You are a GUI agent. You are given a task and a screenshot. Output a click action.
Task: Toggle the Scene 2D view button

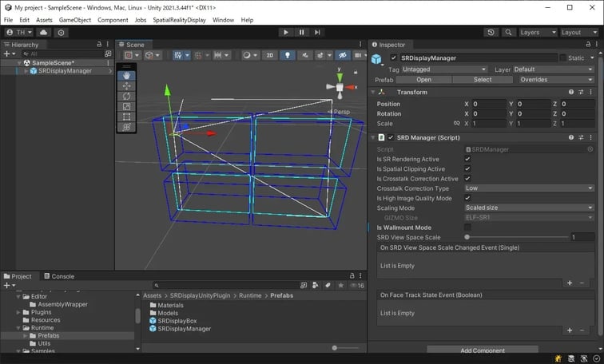pyautogui.click(x=270, y=55)
